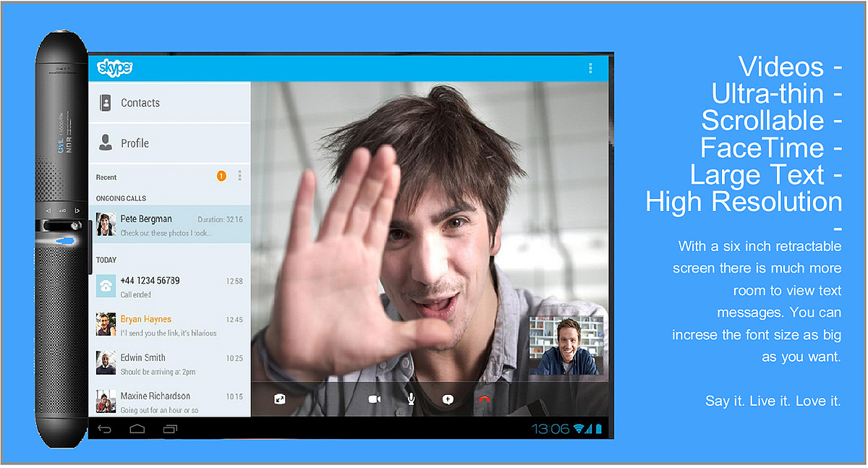The image size is (868, 468).
Task: Click the orange recent notification badge
Action: [x=221, y=176]
